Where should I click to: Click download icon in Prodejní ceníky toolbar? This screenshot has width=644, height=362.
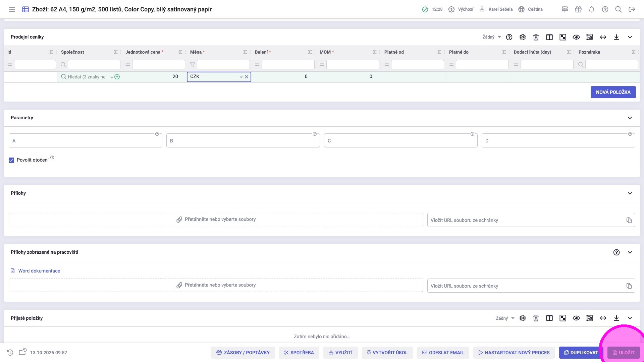click(x=616, y=37)
